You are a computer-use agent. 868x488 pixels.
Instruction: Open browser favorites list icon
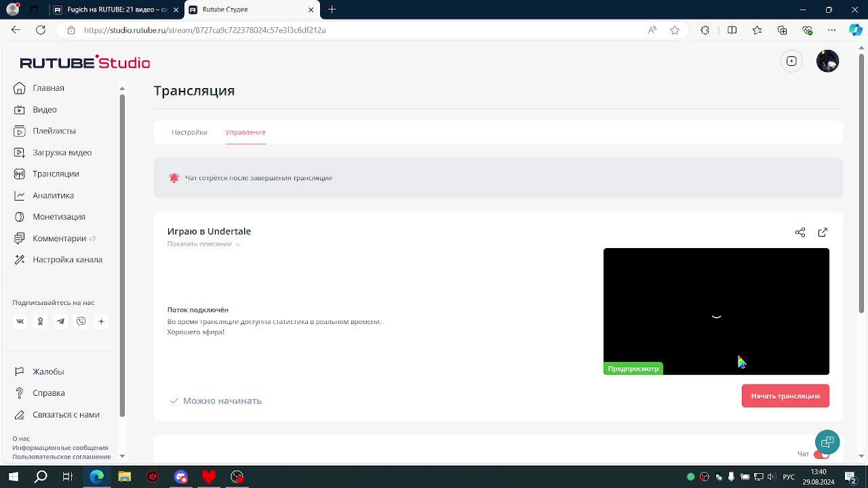click(x=757, y=30)
